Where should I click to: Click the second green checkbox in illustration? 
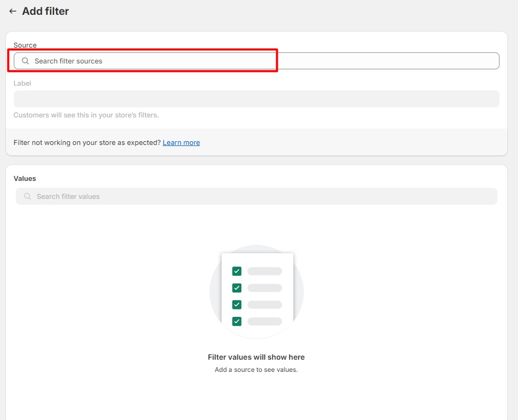(x=237, y=288)
